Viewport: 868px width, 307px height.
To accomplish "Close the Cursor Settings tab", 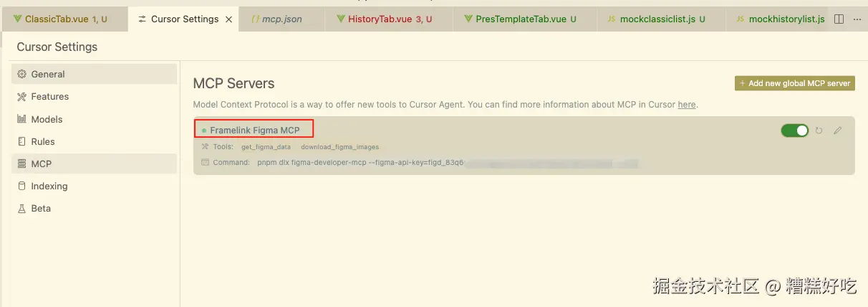I will (228, 19).
